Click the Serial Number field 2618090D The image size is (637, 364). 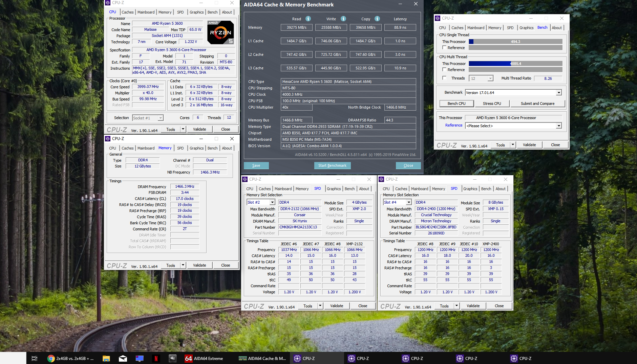coord(436,233)
